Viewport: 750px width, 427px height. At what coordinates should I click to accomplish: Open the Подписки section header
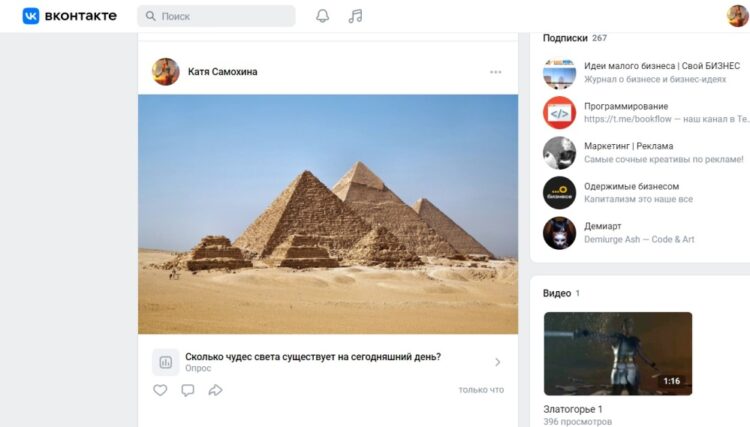pyautogui.click(x=565, y=38)
